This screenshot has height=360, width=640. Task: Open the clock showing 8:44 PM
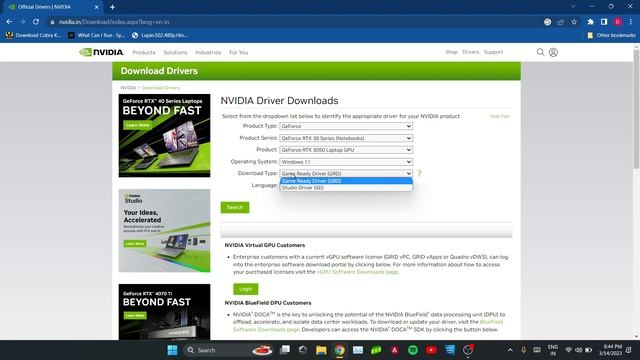tap(611, 350)
